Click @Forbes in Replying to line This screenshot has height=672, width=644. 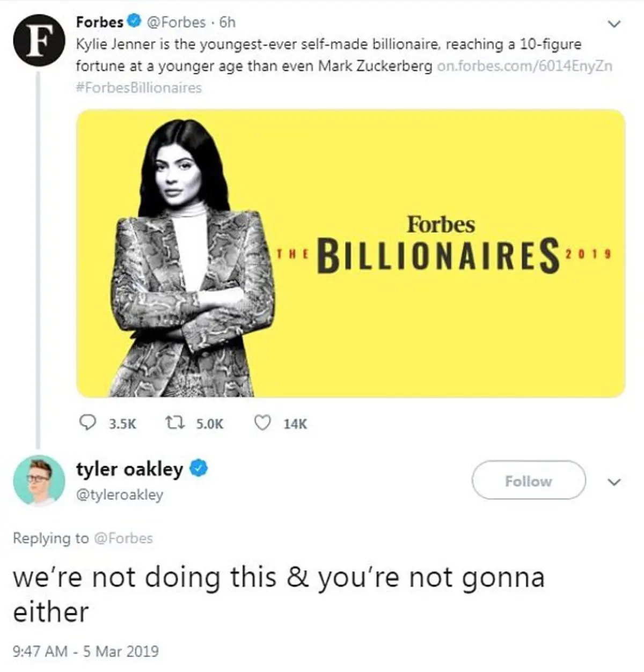pos(123,538)
